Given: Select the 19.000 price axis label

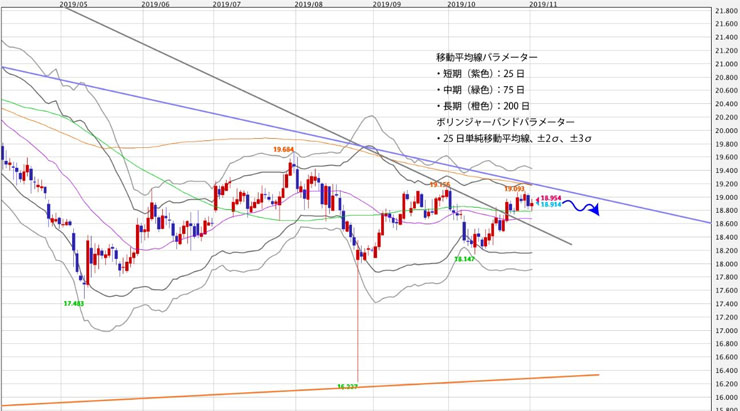Looking at the screenshot, I should [x=726, y=197].
